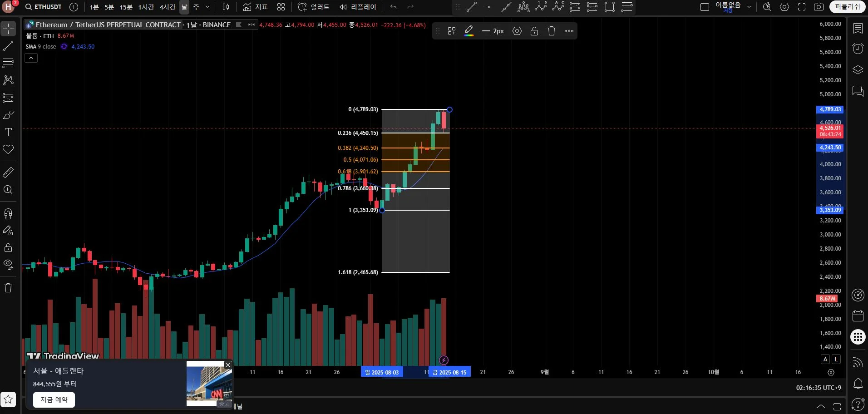Switch to the 5분 timeframe
The image size is (868, 414).
109,7
